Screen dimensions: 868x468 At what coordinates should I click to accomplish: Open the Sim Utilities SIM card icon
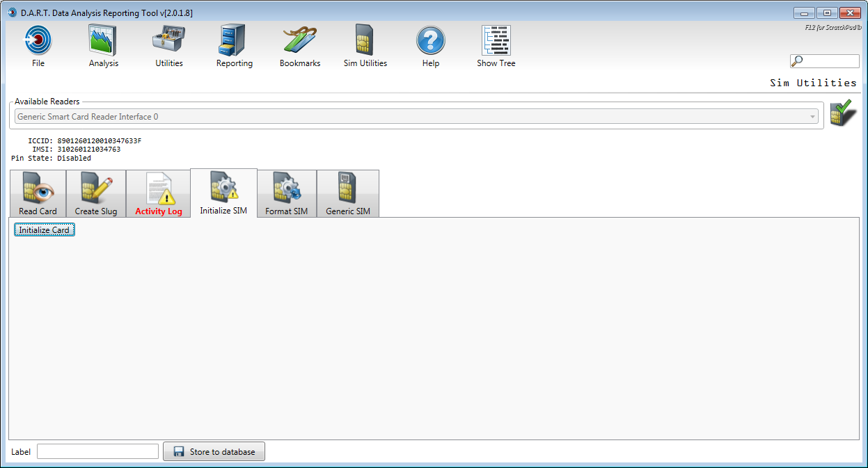coord(365,40)
